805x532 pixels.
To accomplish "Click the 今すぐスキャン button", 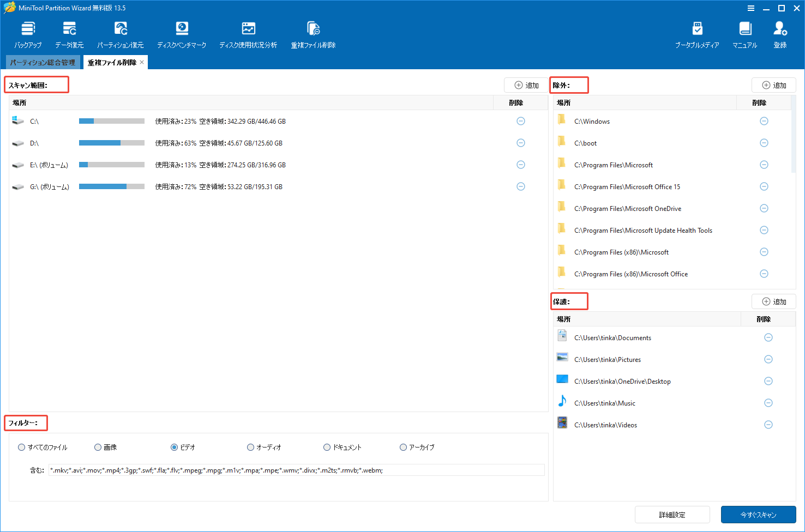I will (758, 514).
